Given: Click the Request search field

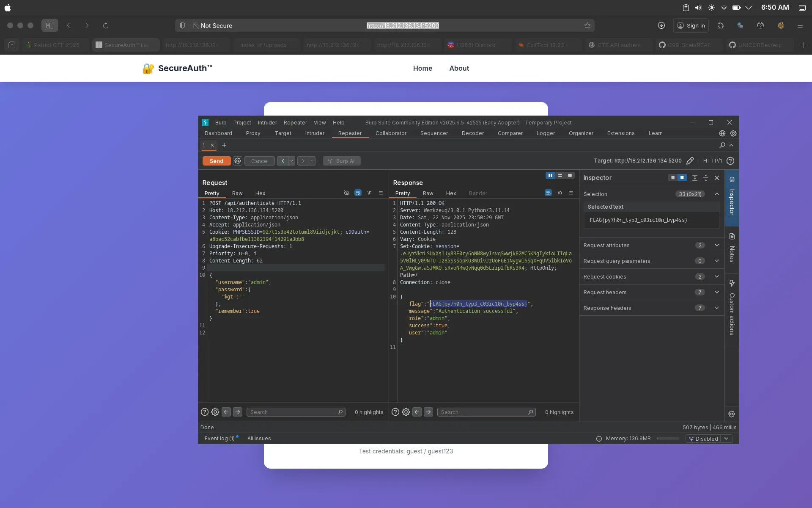Looking at the screenshot, I should [296, 412].
